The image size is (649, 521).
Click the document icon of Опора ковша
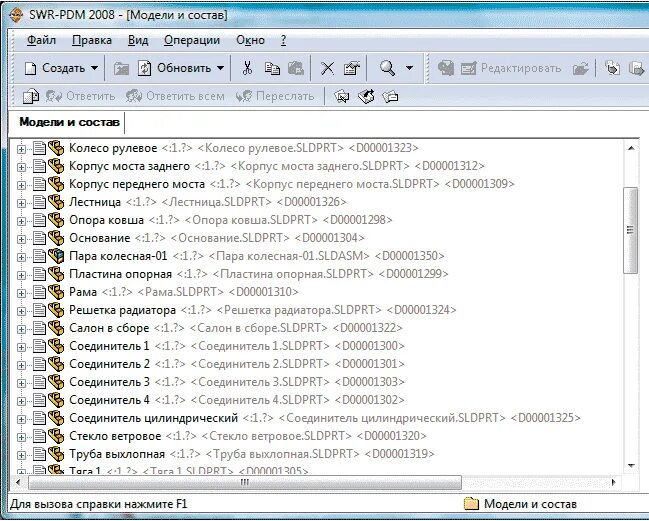(39, 220)
